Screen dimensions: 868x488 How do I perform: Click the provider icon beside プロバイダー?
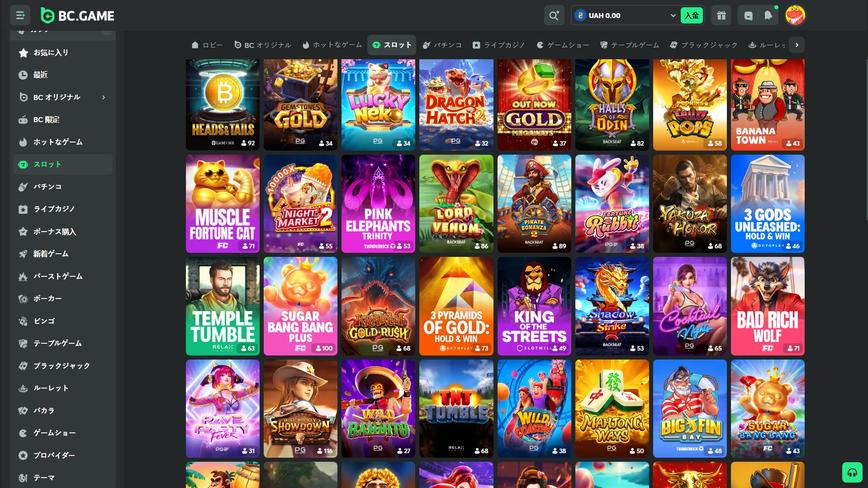tap(23, 455)
